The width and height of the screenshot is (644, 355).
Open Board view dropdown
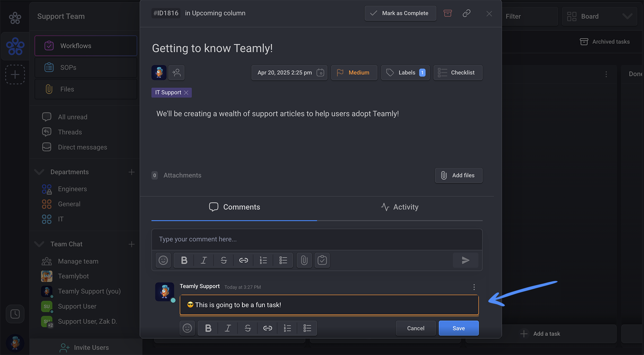pos(599,16)
